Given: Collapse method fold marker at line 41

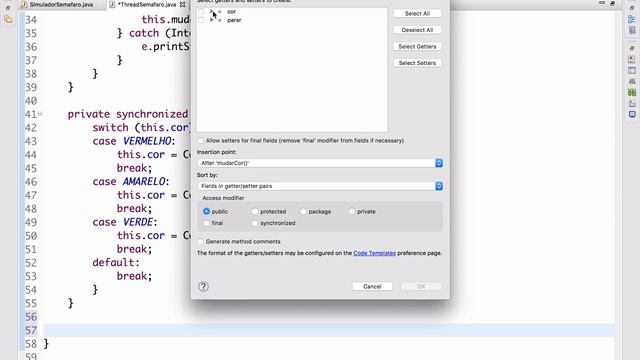Looking at the screenshot, I should 40,114.
